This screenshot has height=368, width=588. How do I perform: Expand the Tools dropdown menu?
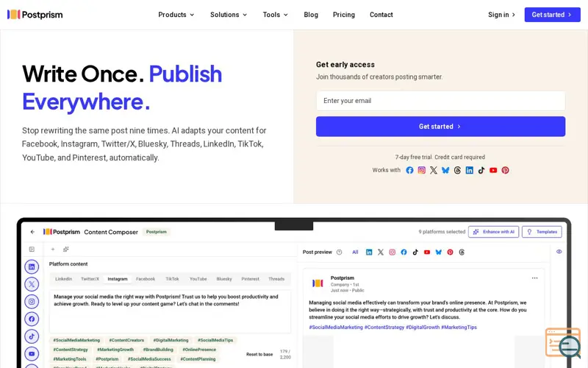point(276,15)
